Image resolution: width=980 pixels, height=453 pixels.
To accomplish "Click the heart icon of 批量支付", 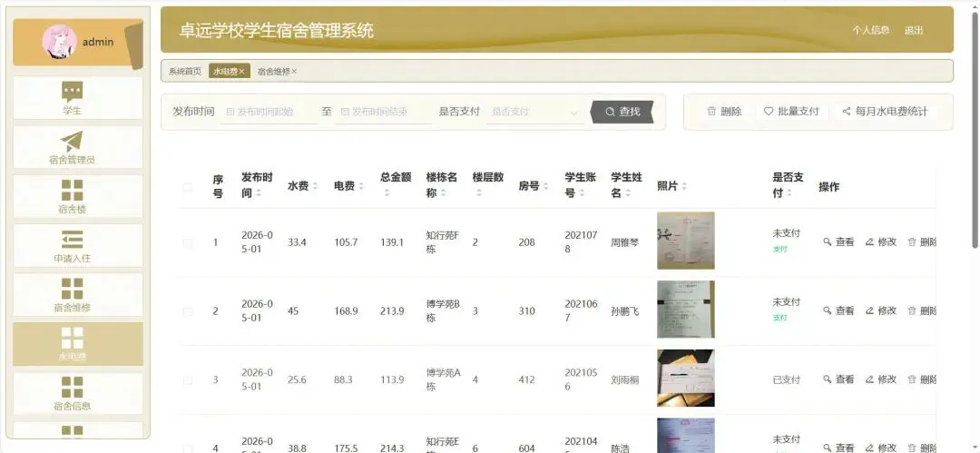I will [x=769, y=112].
